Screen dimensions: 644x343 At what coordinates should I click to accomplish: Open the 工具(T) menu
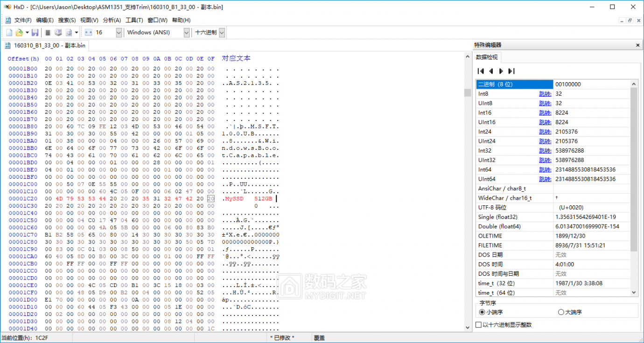pyautogui.click(x=134, y=20)
